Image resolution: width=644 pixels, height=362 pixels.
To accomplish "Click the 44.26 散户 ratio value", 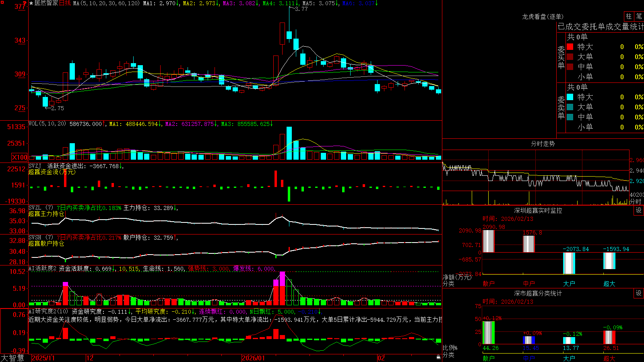I will pos(491,348).
